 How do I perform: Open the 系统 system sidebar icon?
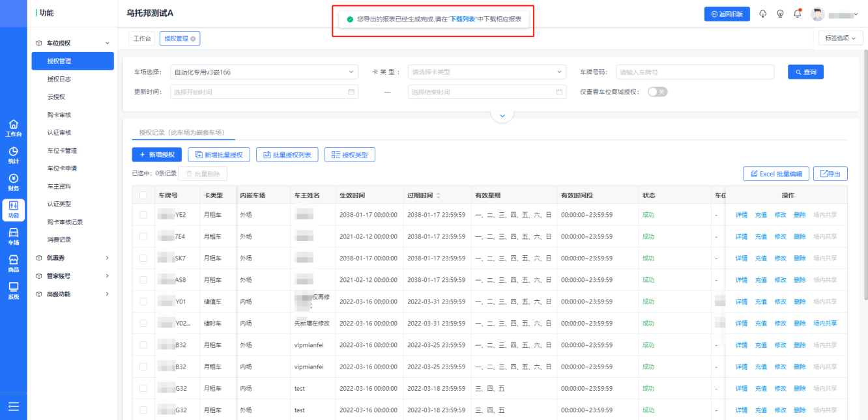click(x=14, y=290)
